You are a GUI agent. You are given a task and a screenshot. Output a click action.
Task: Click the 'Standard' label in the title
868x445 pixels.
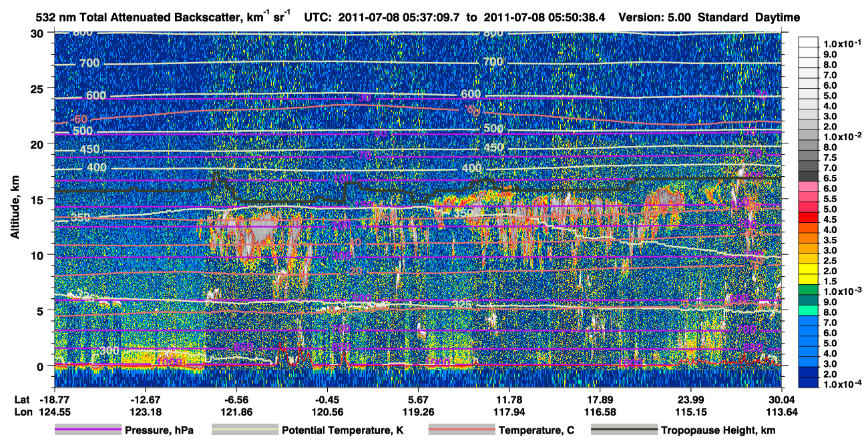pyautogui.click(x=723, y=19)
